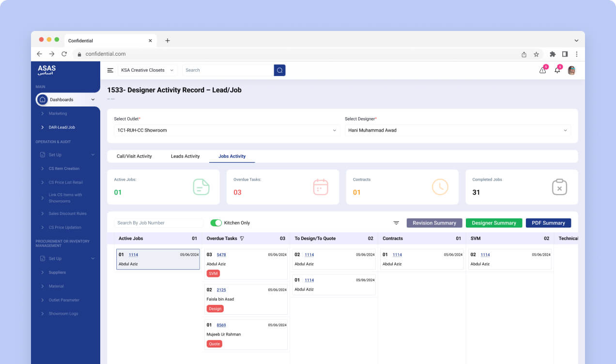Click the Designer Summary button
The height and width of the screenshot is (364, 616).
click(x=494, y=223)
